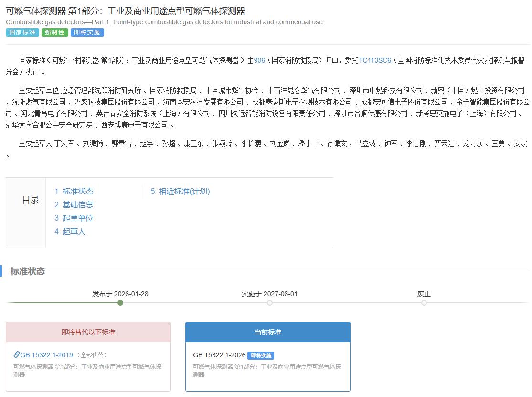The image size is (532, 397).
Task: Open the 906 department link
Action: pos(259,60)
